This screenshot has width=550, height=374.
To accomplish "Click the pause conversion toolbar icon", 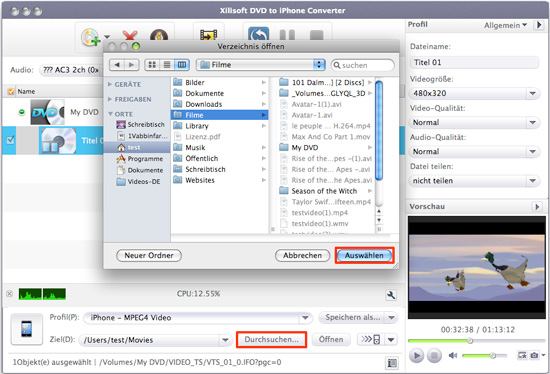I will click(x=287, y=35).
